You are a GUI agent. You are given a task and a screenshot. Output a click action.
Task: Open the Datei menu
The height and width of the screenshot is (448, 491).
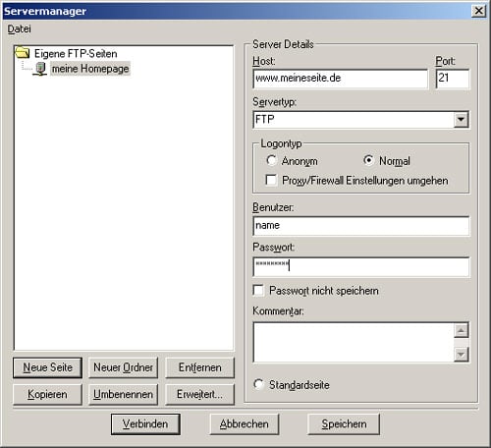pos(20,28)
